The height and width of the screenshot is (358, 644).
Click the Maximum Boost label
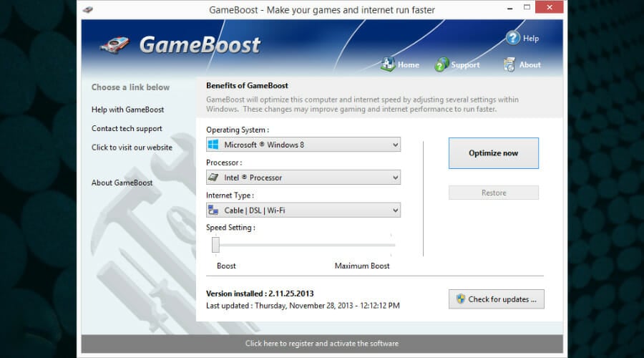click(362, 266)
